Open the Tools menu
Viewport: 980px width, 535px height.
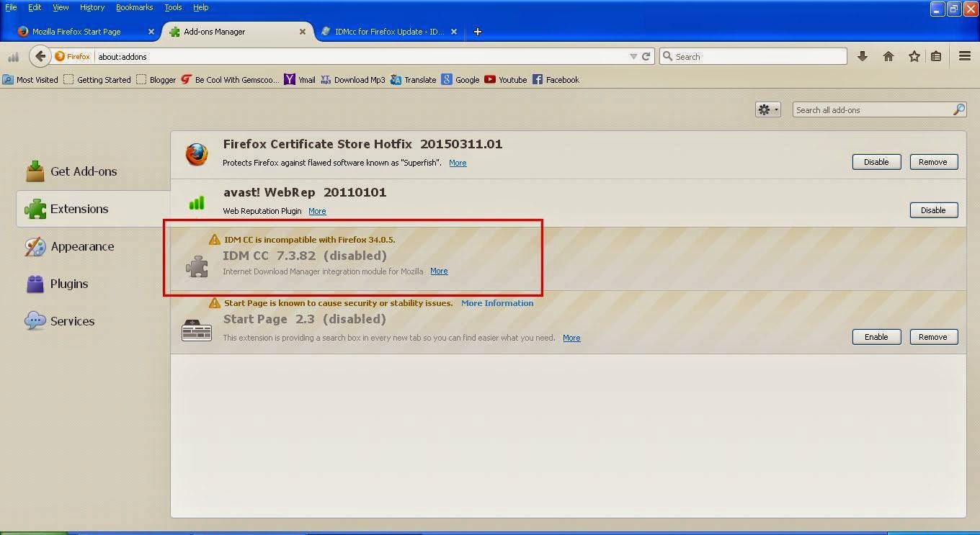pyautogui.click(x=173, y=7)
